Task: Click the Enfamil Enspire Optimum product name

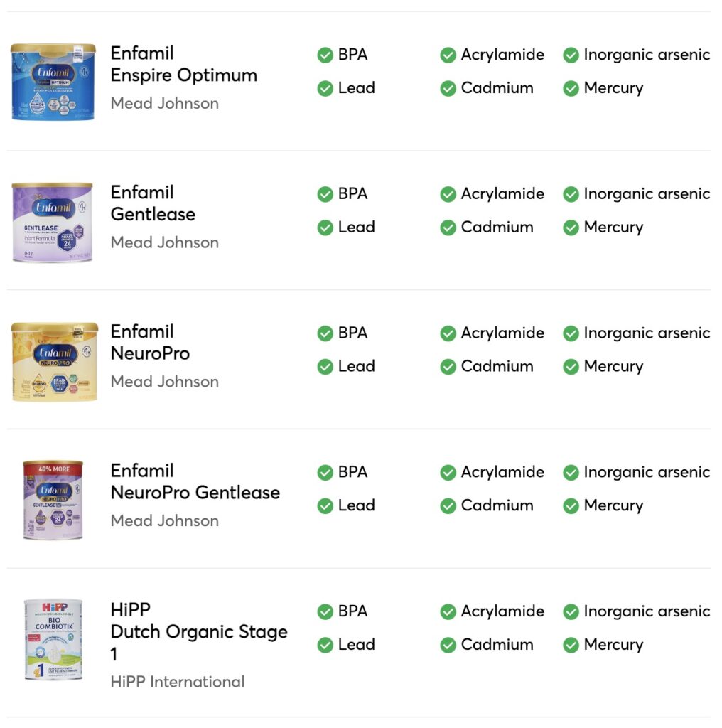Action: click(x=184, y=64)
